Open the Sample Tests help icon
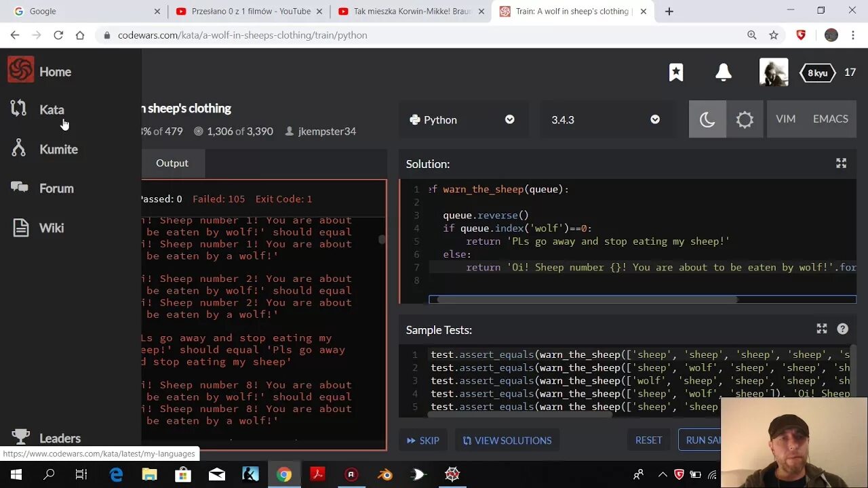The image size is (868, 488). tap(843, 329)
